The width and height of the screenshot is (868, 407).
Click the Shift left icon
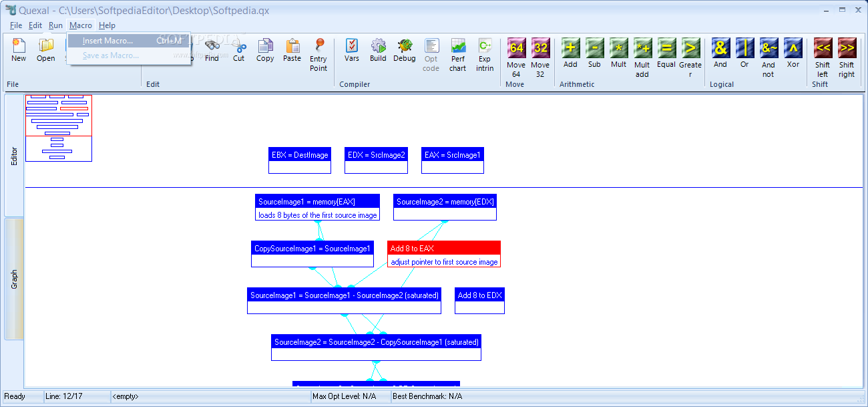[823, 47]
